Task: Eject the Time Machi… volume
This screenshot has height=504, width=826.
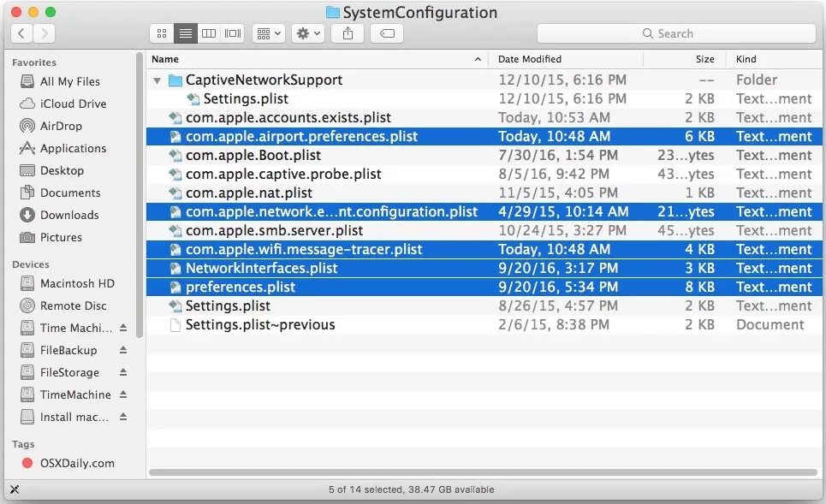Action: click(122, 328)
